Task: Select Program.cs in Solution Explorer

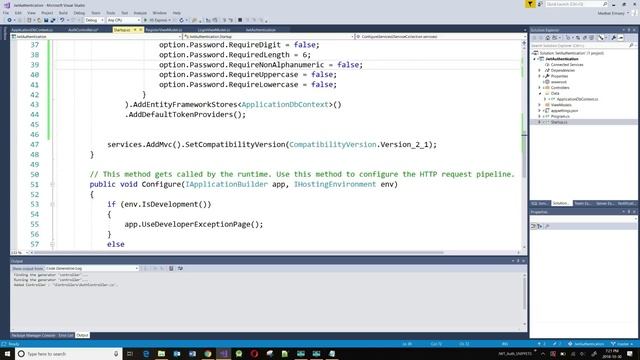Action: [x=560, y=116]
